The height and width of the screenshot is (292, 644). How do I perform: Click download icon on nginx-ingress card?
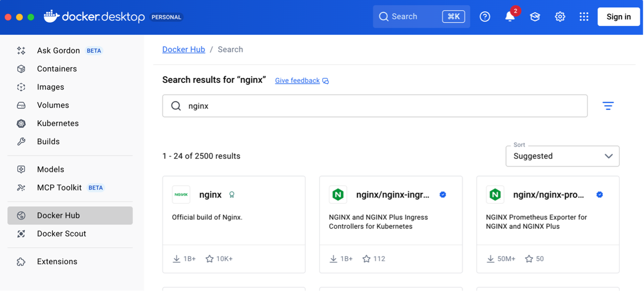[x=334, y=259]
